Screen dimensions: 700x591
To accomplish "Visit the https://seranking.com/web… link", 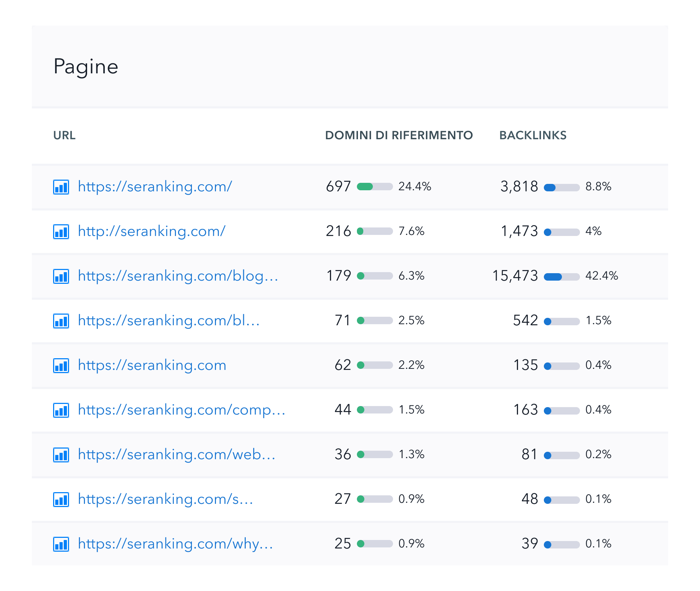I will (x=177, y=455).
